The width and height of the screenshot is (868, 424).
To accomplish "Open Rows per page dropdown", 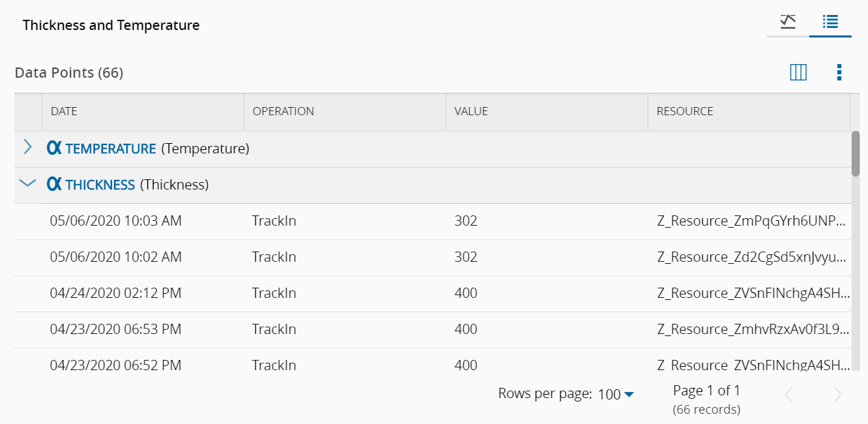I will [616, 394].
